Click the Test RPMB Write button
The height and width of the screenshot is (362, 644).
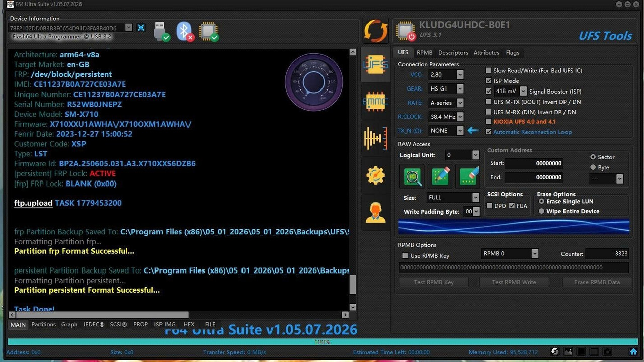point(514,282)
